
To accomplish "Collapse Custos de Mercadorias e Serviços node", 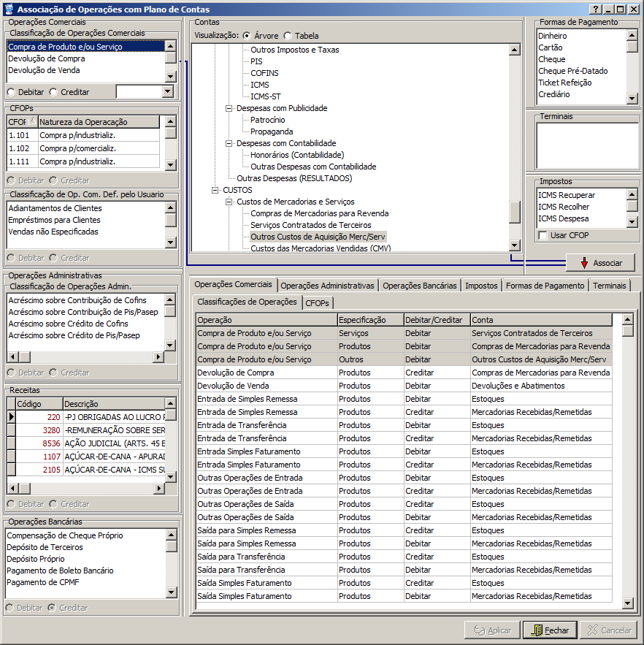I will click(229, 202).
